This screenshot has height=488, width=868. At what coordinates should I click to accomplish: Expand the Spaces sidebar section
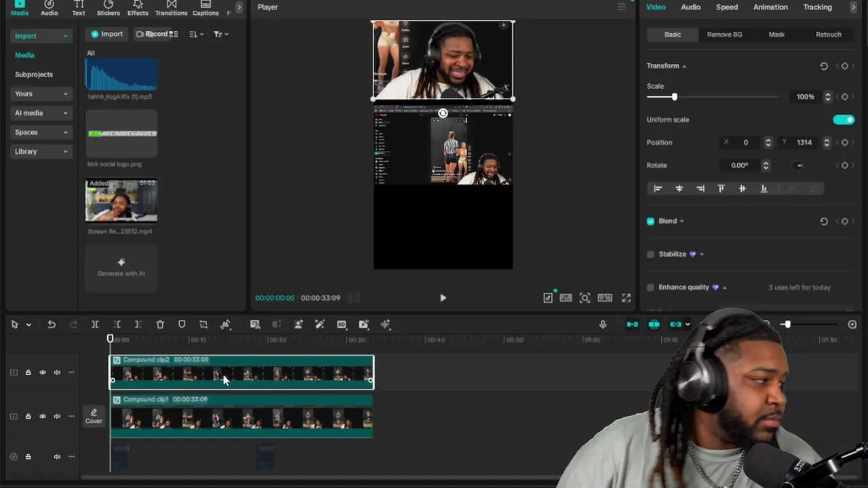tap(41, 132)
